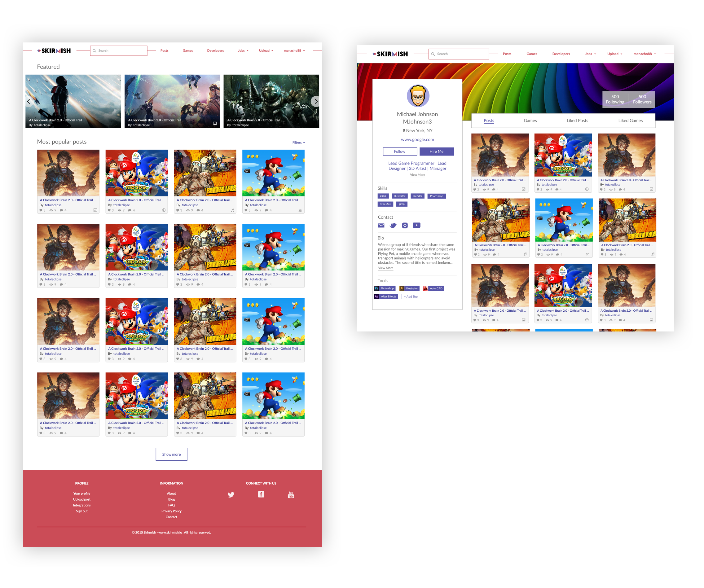The height and width of the screenshot is (588, 704).
Task: Click the location pin beside New York, NY
Action: [x=404, y=130]
